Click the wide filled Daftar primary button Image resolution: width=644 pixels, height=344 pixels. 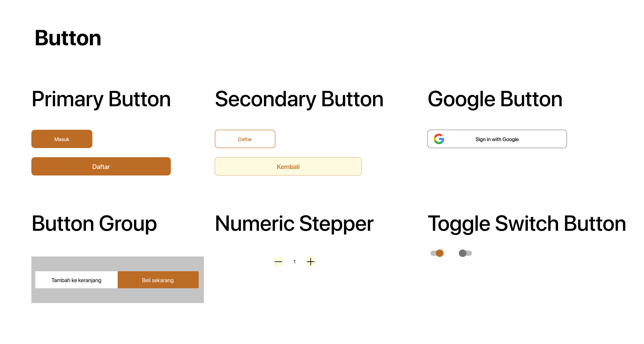(101, 166)
